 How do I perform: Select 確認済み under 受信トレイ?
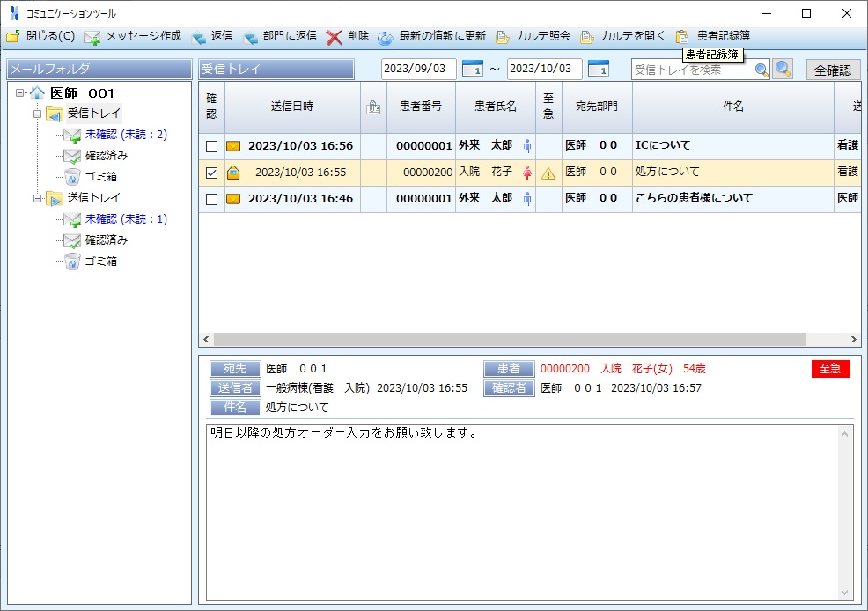click(106, 156)
